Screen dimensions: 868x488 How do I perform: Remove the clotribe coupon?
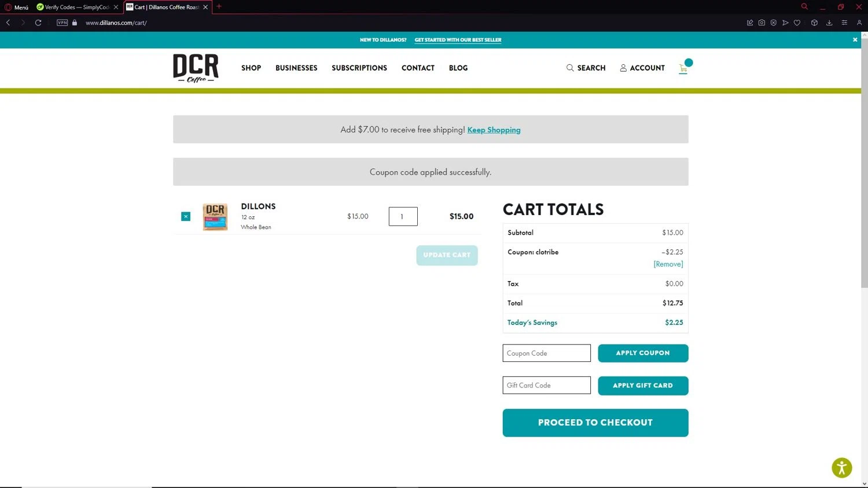coord(668,264)
